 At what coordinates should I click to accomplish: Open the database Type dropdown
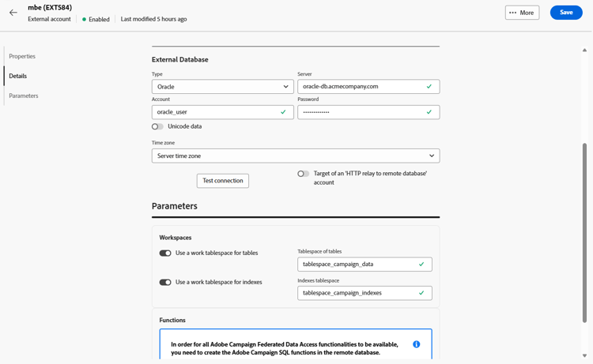pos(222,87)
